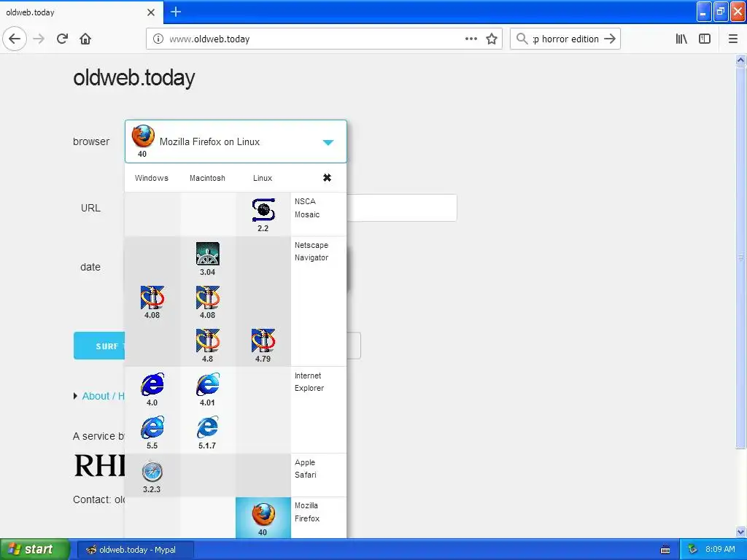Open the hamburger application menu

(x=733, y=39)
